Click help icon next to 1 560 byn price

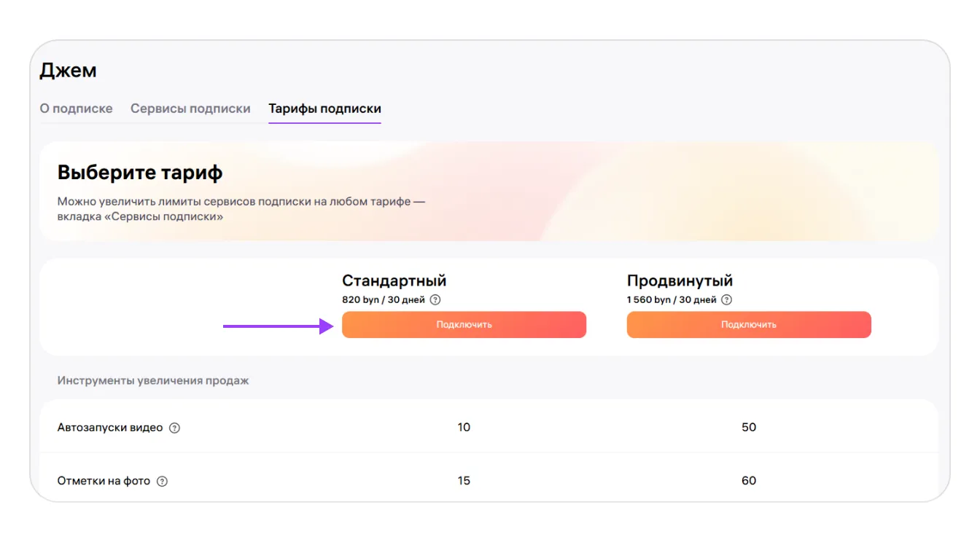pyautogui.click(x=726, y=299)
